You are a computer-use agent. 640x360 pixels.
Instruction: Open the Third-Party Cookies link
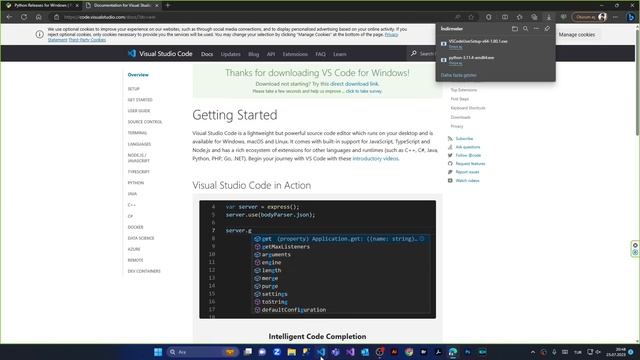[x=87, y=40]
